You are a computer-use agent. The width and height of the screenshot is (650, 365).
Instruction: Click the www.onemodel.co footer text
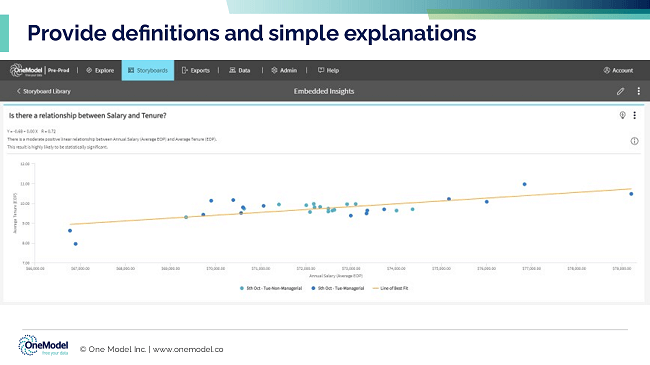(188, 349)
